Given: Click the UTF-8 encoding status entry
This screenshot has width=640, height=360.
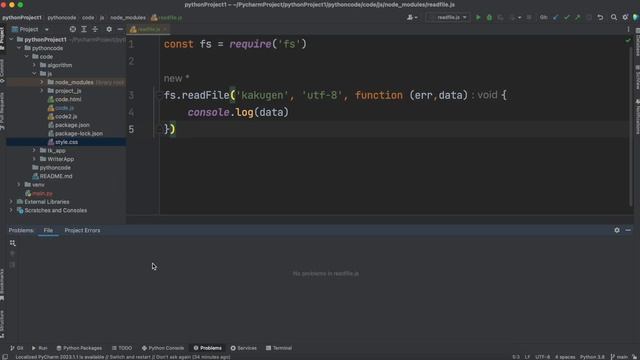Looking at the screenshot, I should 542,357.
